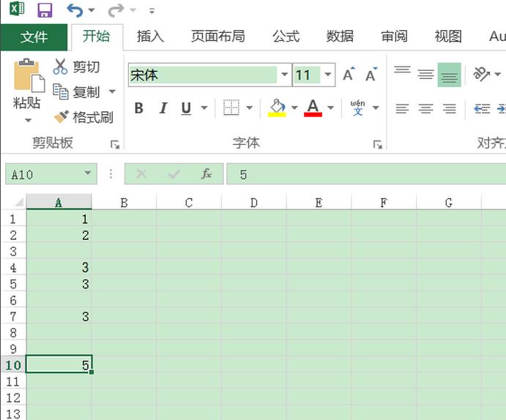Image resolution: width=506 pixels, height=420 pixels.
Task: Switch to the 开始 tab
Action: 97,37
